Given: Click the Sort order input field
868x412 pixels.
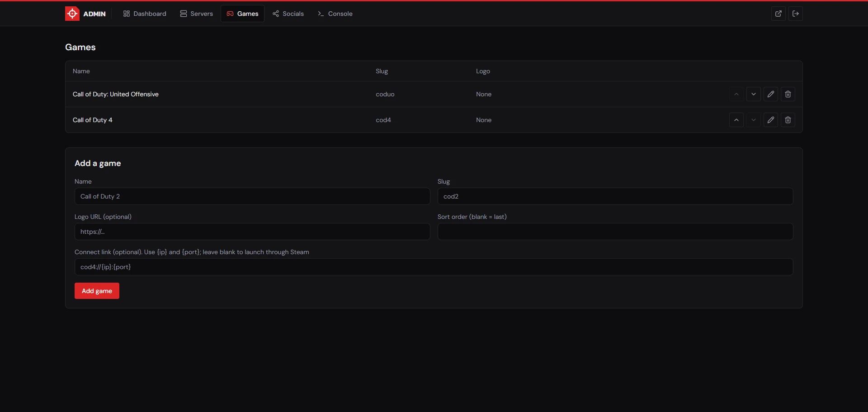Looking at the screenshot, I should (x=615, y=232).
